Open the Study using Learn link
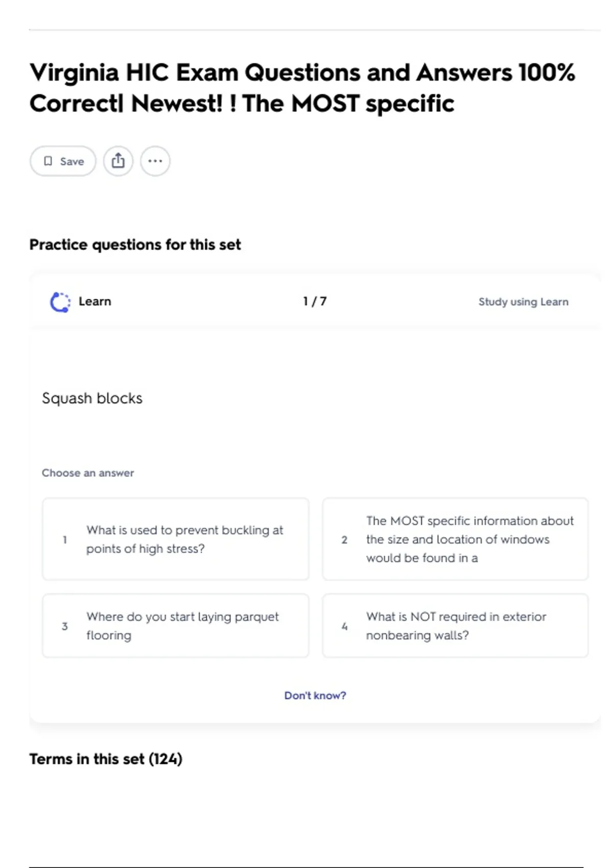Viewport: 613px width, 868px height. click(x=523, y=302)
